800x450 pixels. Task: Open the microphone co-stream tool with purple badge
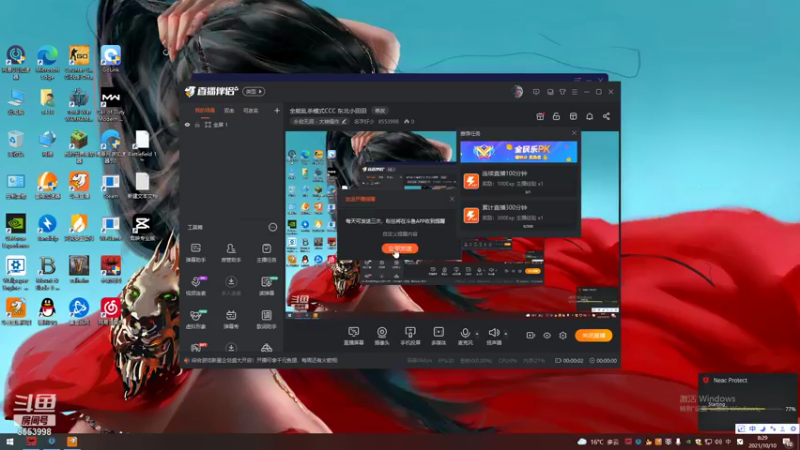pos(195,286)
